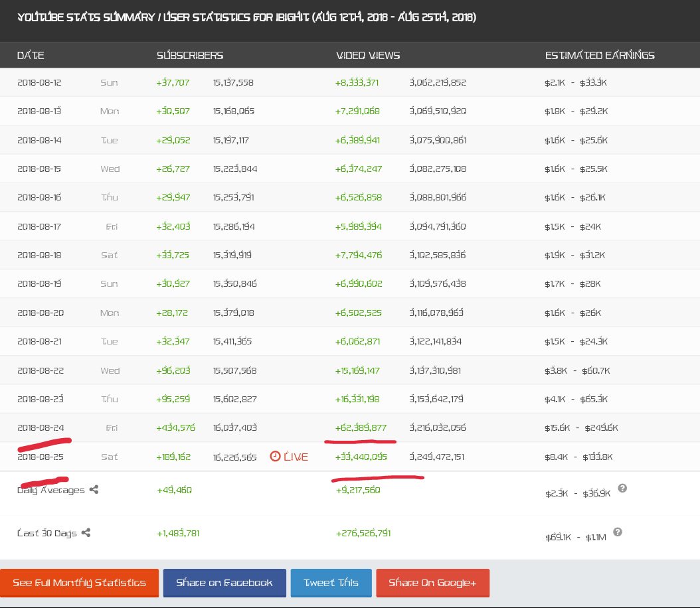Click earnings $3.8K - $60.7K
Screen dimensions: 700x608
coord(577,370)
